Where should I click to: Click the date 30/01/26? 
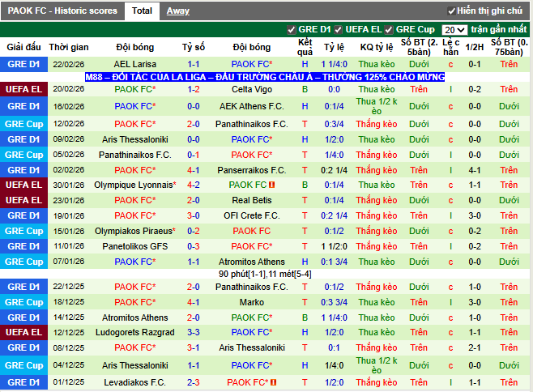tap(69, 185)
